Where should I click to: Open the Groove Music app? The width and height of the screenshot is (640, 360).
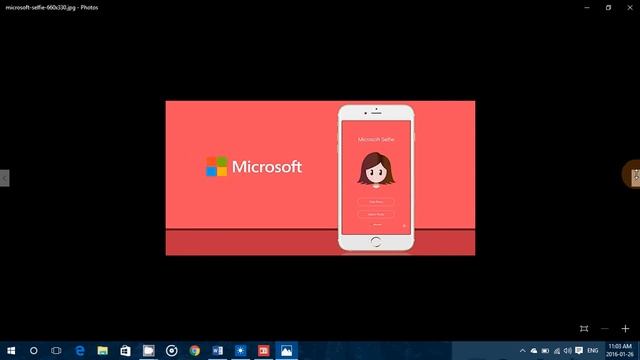click(171, 351)
